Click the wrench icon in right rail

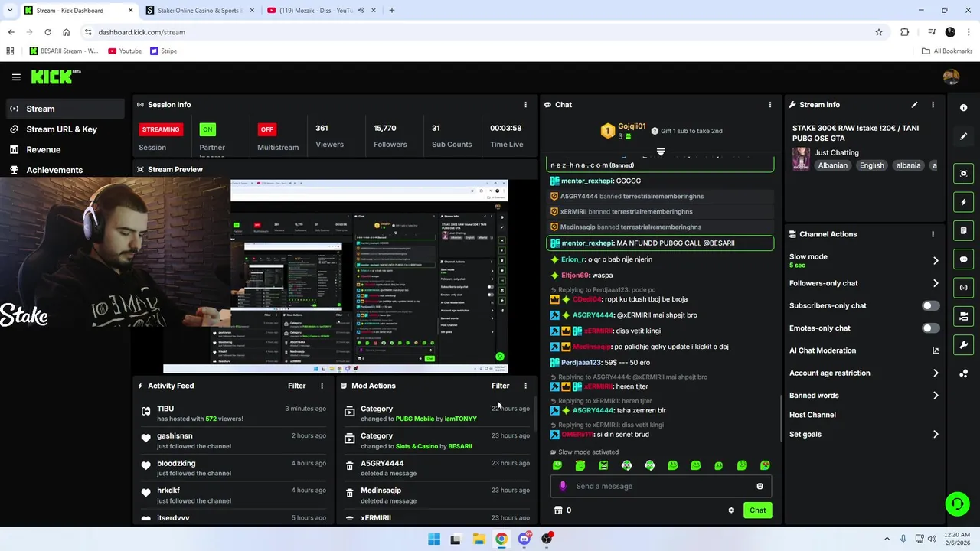pos(963,344)
